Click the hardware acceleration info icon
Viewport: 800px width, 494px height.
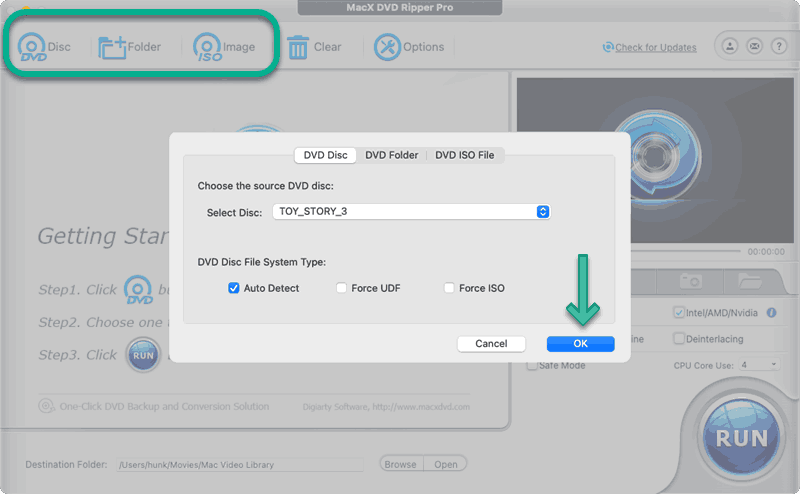(x=771, y=313)
